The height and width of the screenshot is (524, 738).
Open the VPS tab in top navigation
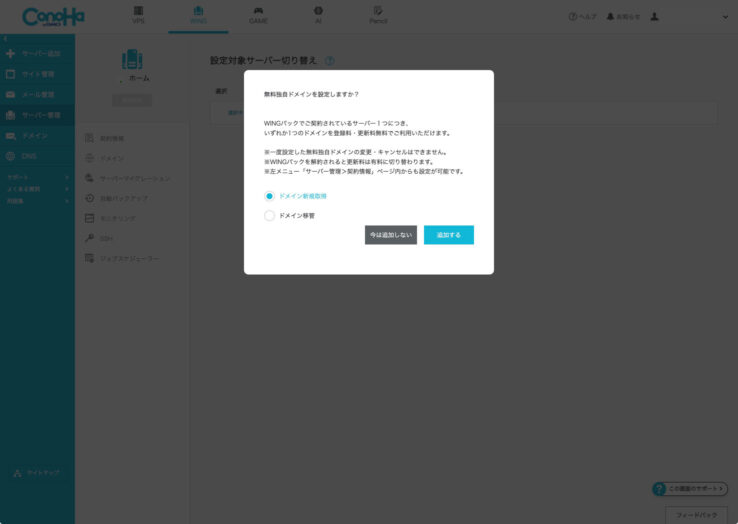pos(138,16)
